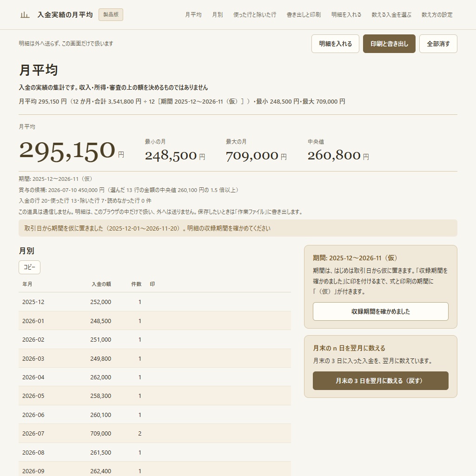Image resolution: width=476 pixels, height=476 pixels.
Task: Click the 全部消す button
Action: click(438, 44)
